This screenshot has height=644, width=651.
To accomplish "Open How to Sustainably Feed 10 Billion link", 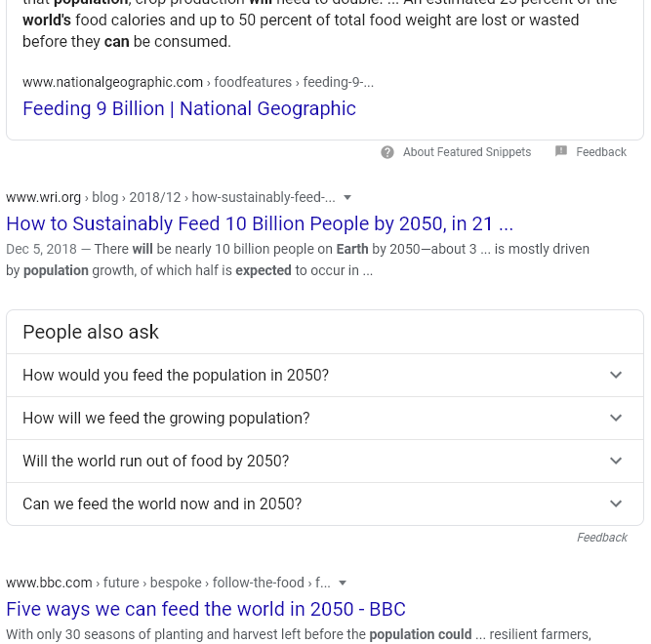I will tap(260, 223).
